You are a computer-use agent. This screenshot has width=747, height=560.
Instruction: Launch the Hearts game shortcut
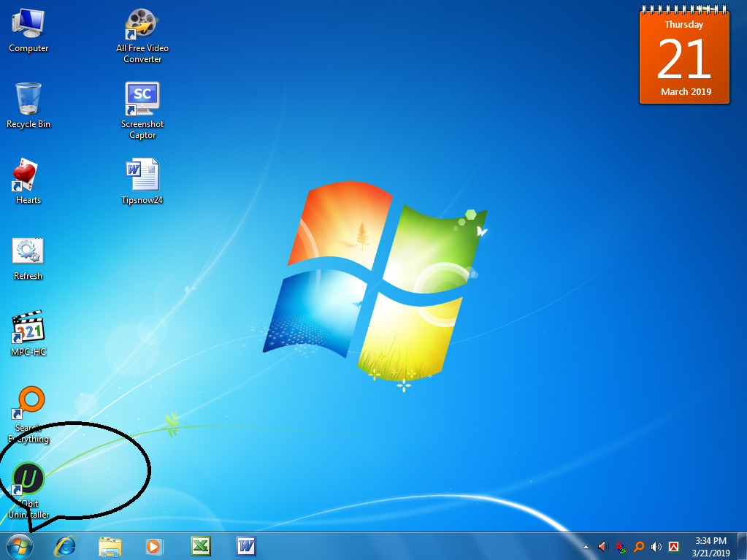(x=27, y=181)
